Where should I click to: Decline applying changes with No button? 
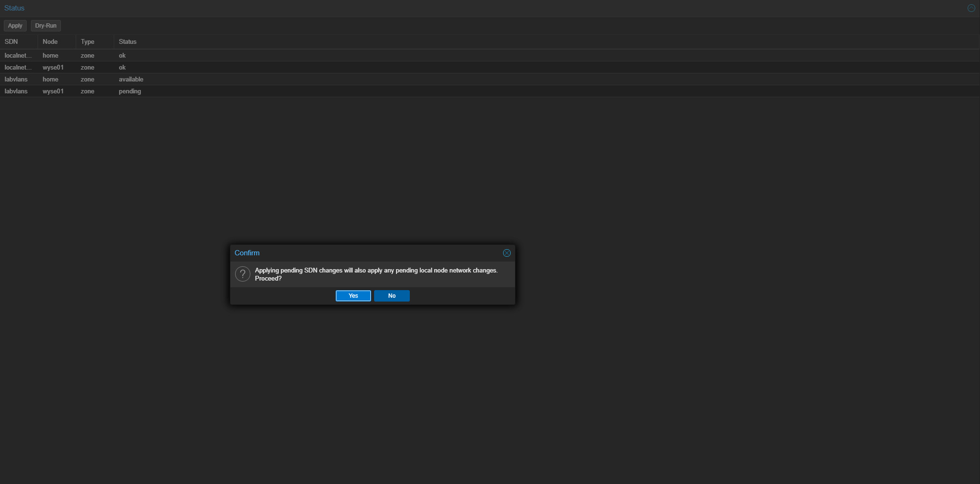pyautogui.click(x=392, y=296)
